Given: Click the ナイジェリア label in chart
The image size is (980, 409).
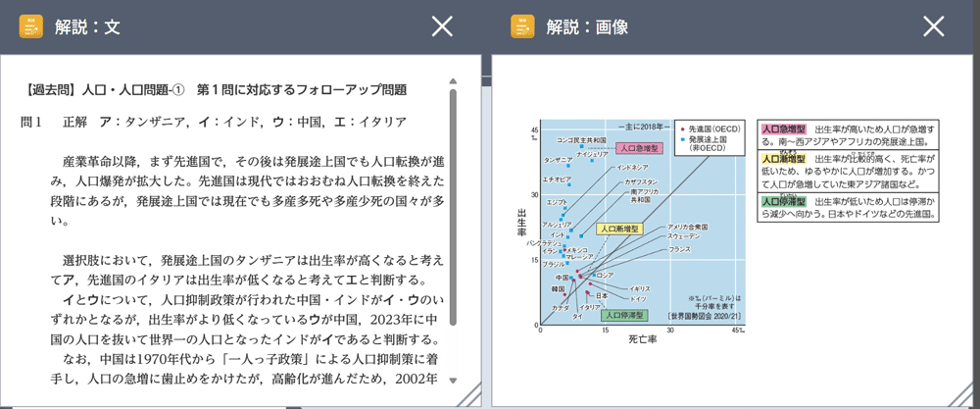Looking at the screenshot, I should (x=595, y=153).
